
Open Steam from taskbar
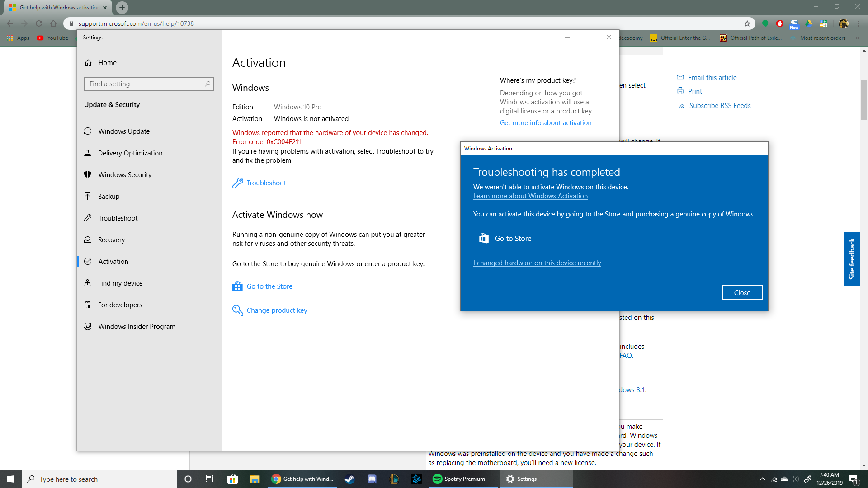pos(349,479)
